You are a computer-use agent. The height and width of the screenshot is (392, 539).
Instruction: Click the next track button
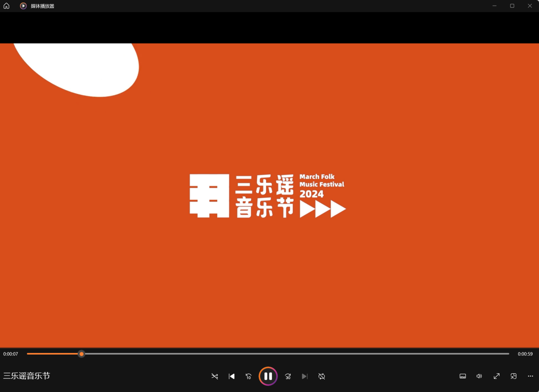304,376
